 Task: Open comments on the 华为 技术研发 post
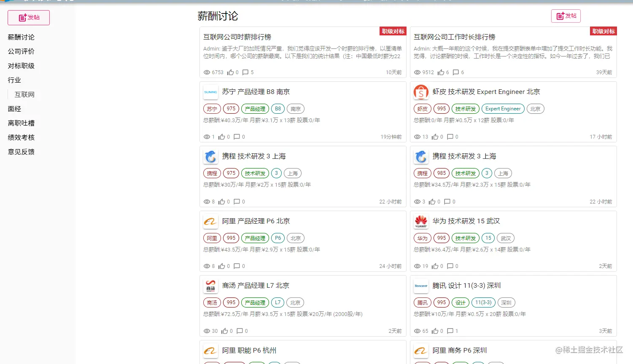pos(450,266)
